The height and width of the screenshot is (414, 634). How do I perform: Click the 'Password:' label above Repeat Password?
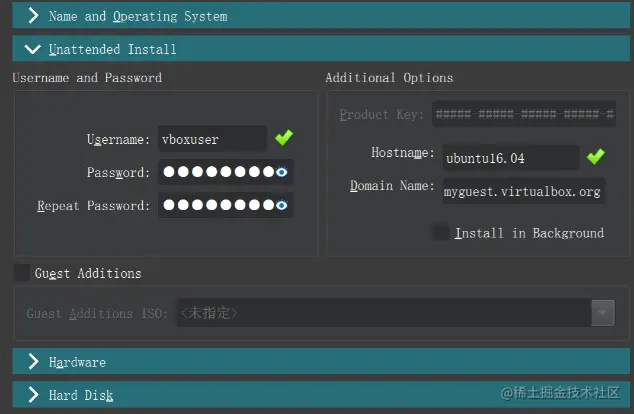point(118,173)
